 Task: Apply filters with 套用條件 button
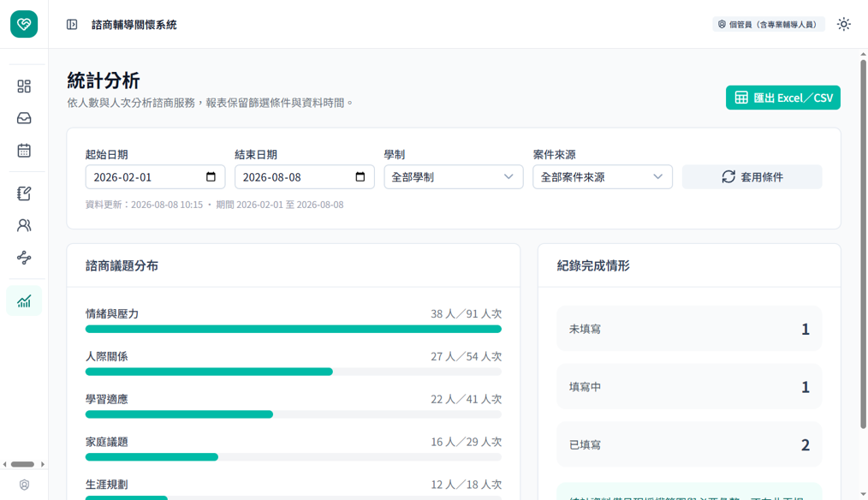pyautogui.click(x=752, y=177)
